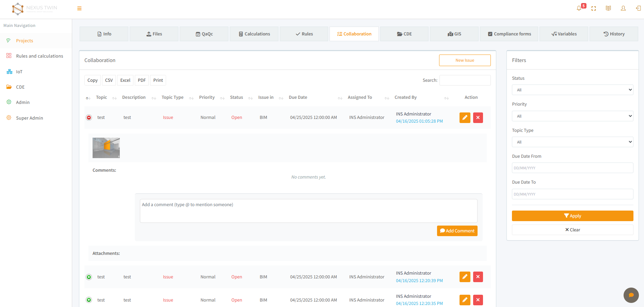The height and width of the screenshot is (307, 644).
Task: Open the Variables tab
Action: point(564,34)
